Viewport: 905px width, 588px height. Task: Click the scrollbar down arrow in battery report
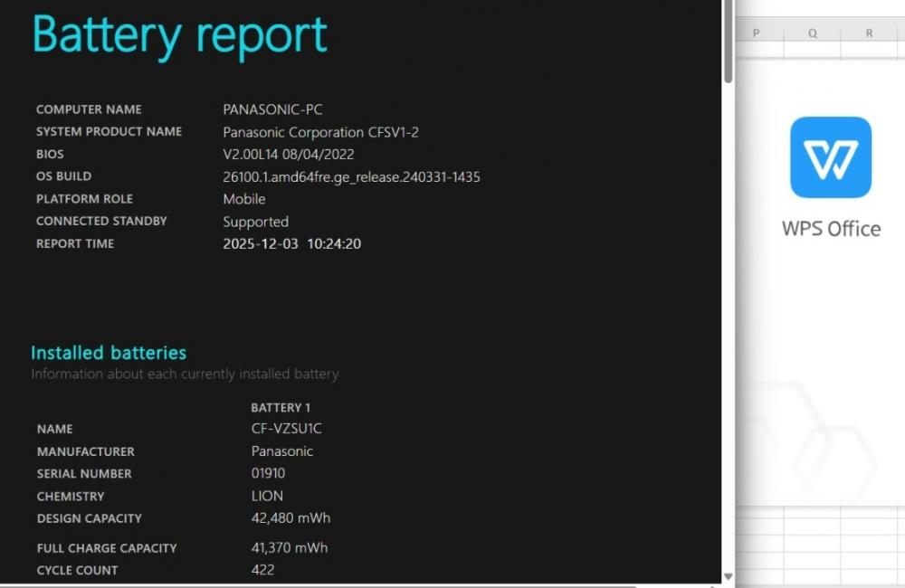(x=729, y=576)
